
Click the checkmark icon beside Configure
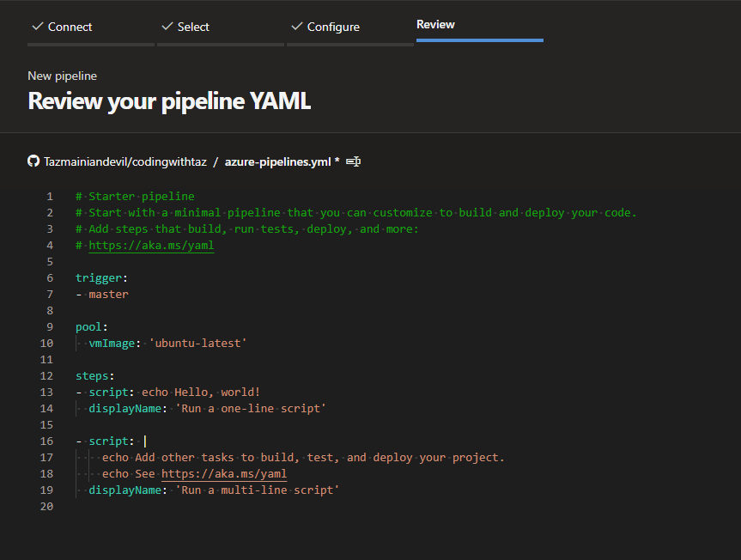pos(296,27)
